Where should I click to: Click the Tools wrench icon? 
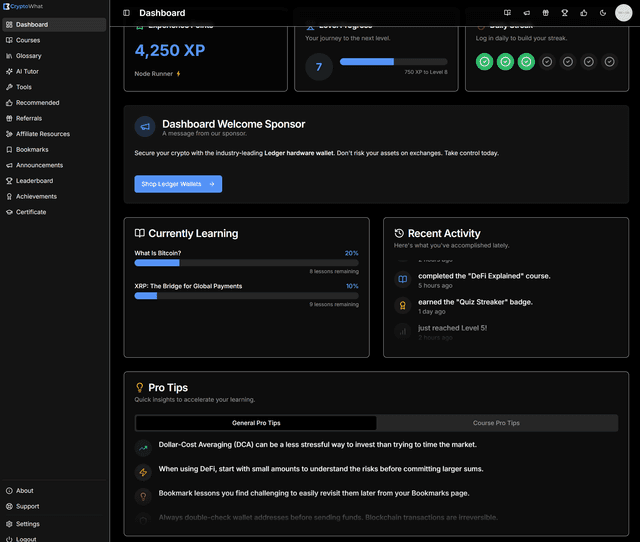tap(9, 87)
